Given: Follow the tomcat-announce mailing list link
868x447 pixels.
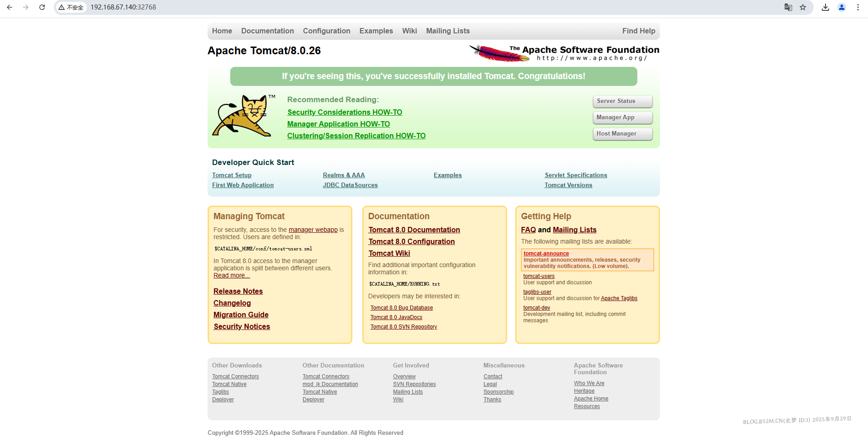Looking at the screenshot, I should point(546,254).
